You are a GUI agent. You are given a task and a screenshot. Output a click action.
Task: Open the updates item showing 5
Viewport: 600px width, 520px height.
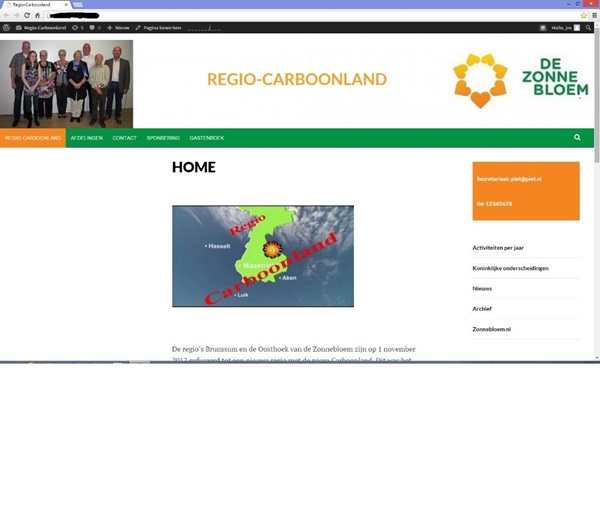78,28
